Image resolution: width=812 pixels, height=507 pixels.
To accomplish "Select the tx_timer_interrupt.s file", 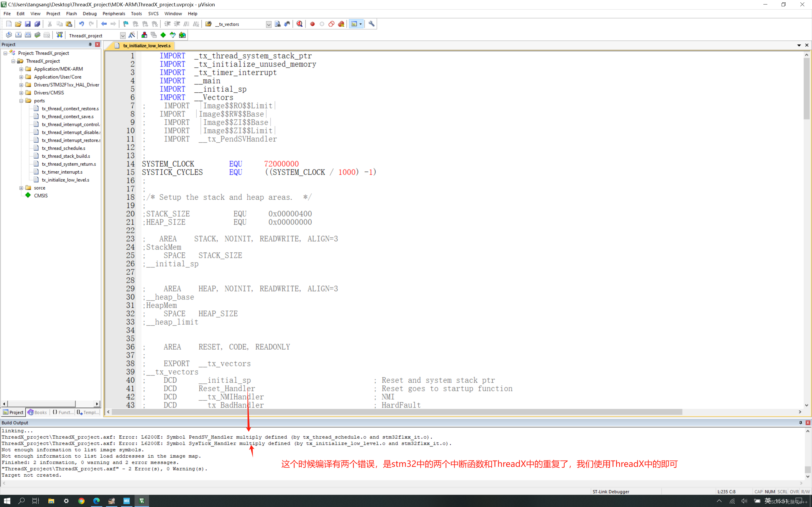I will point(62,172).
